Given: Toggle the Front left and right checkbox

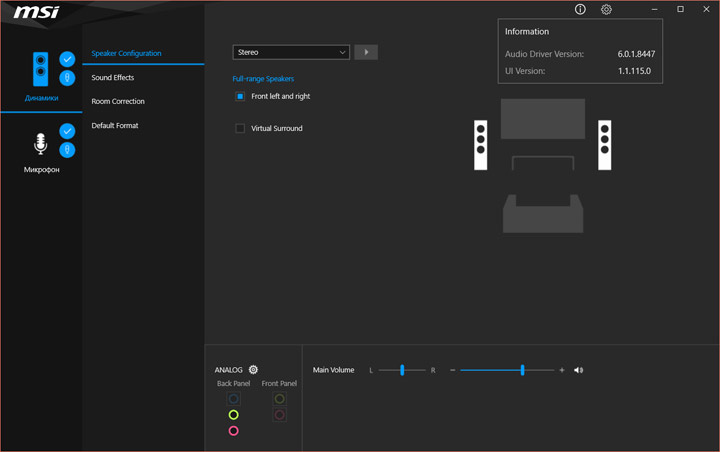Looking at the screenshot, I should coord(240,97).
